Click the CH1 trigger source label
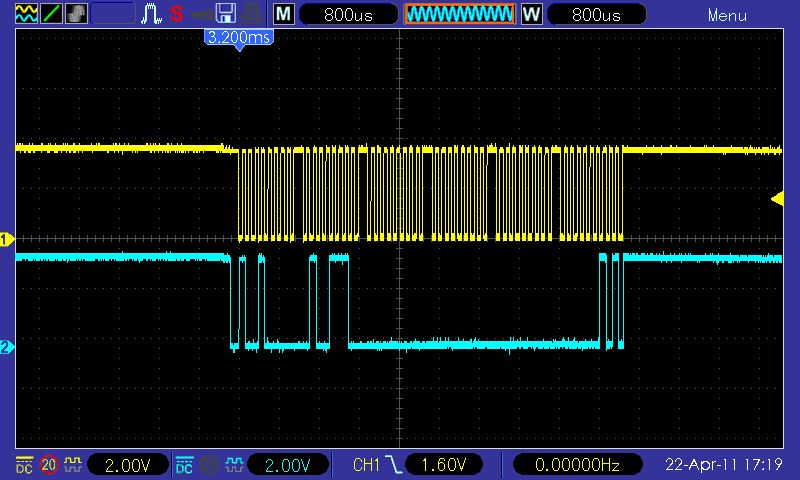 click(x=366, y=465)
